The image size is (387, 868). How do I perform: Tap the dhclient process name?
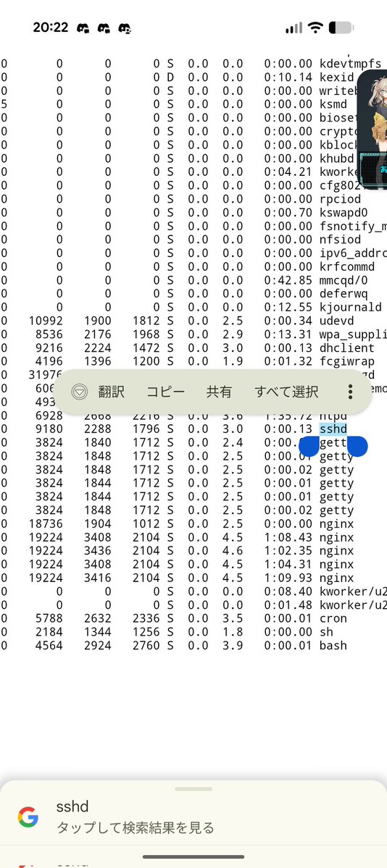tap(347, 347)
